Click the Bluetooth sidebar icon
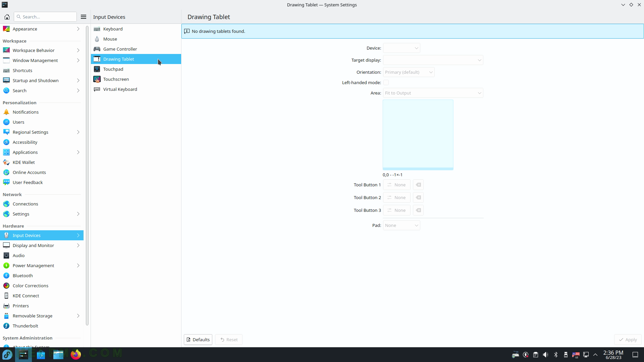This screenshot has width=644, height=362. (x=6, y=276)
